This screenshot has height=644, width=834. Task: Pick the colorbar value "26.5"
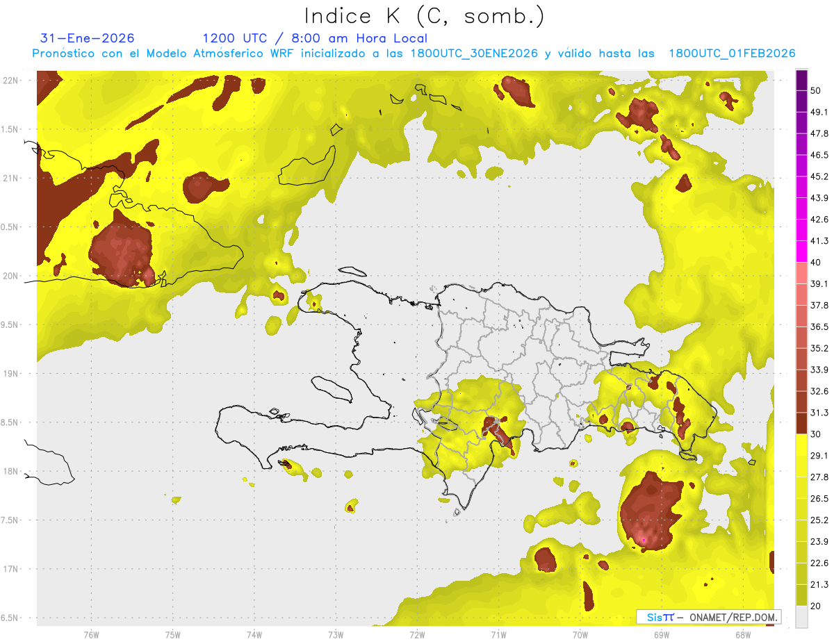[x=819, y=499]
